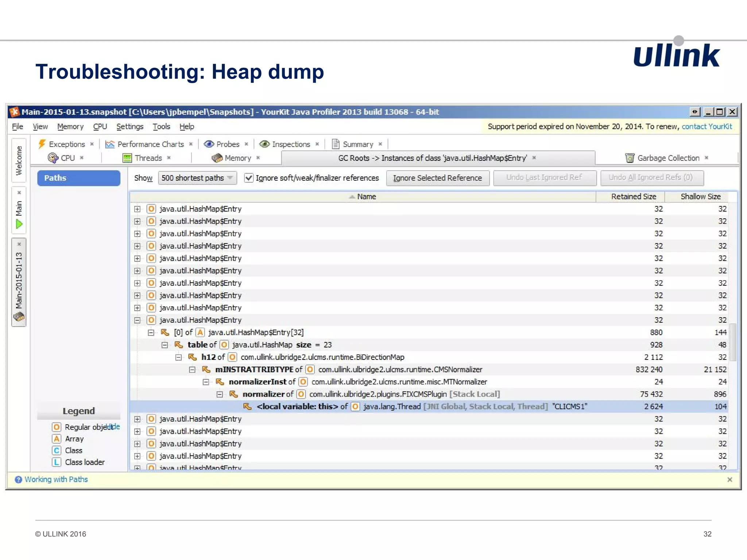The height and width of the screenshot is (560, 747).
Task: Click the memory chip icon on Main-2015-01-13 sidebar tab
Action: click(x=19, y=316)
